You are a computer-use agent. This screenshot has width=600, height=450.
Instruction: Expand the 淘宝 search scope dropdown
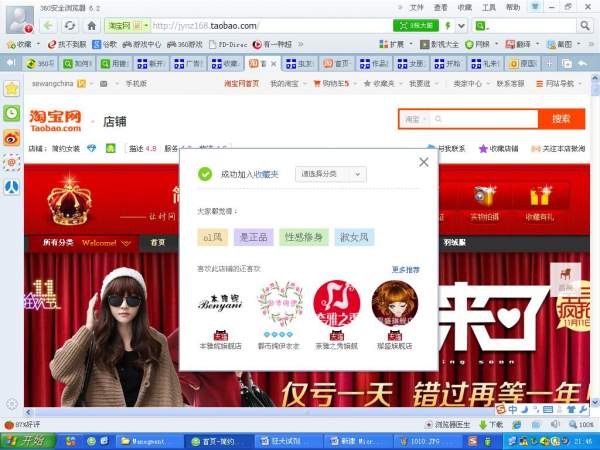(414, 119)
